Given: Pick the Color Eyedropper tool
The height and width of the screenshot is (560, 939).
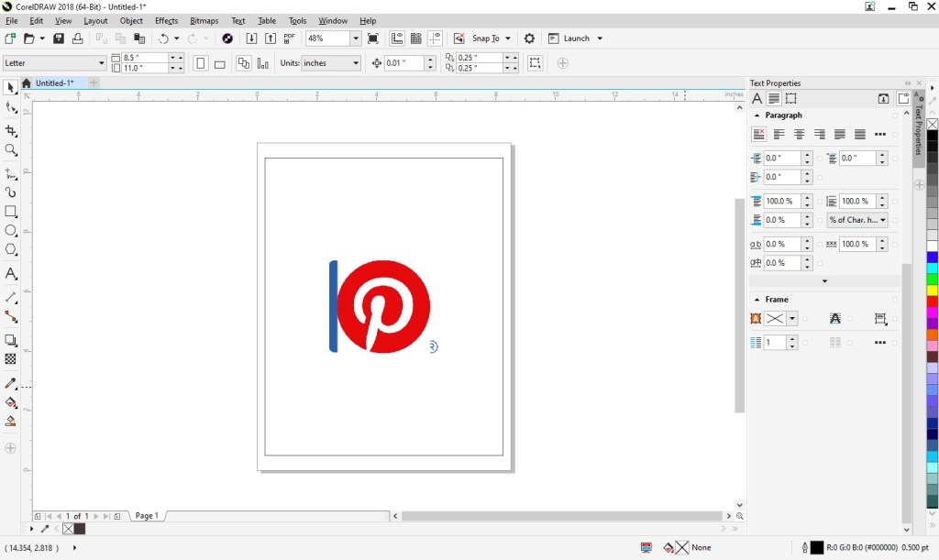Looking at the screenshot, I should 11,383.
